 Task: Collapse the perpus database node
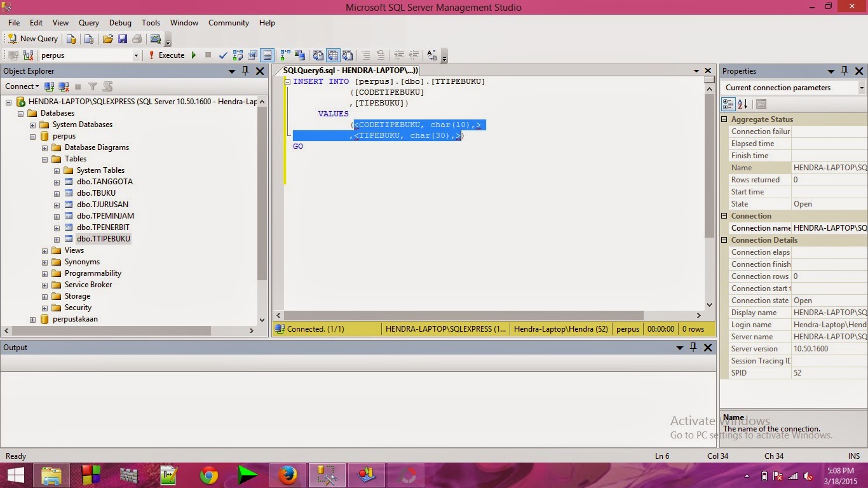(33, 136)
